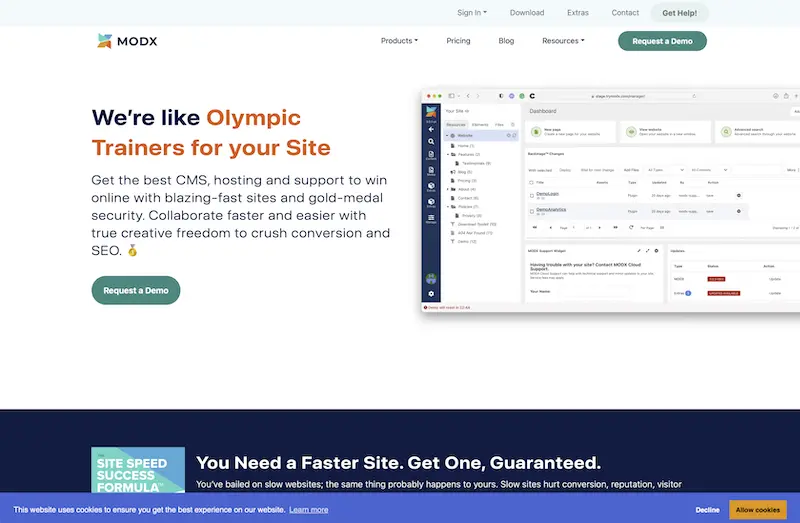This screenshot has width=800, height=523.
Task: Click the pencil icon in the MODX Support Widget
Action: click(639, 251)
